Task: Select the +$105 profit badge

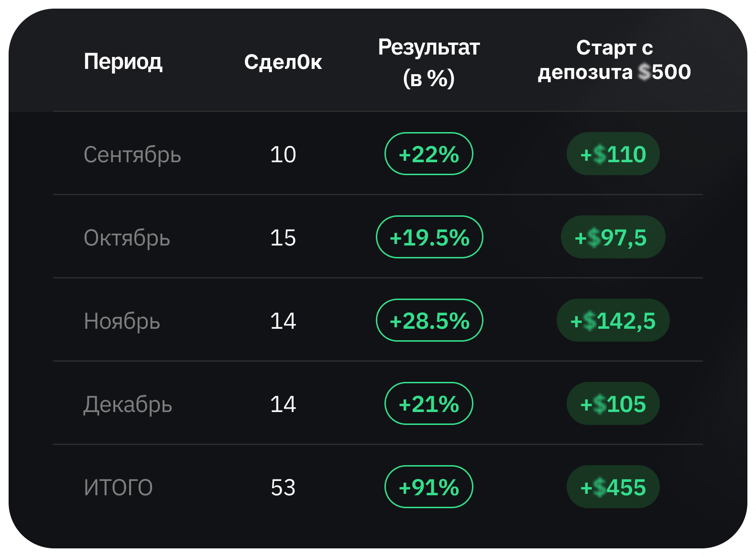Action: pos(613,404)
